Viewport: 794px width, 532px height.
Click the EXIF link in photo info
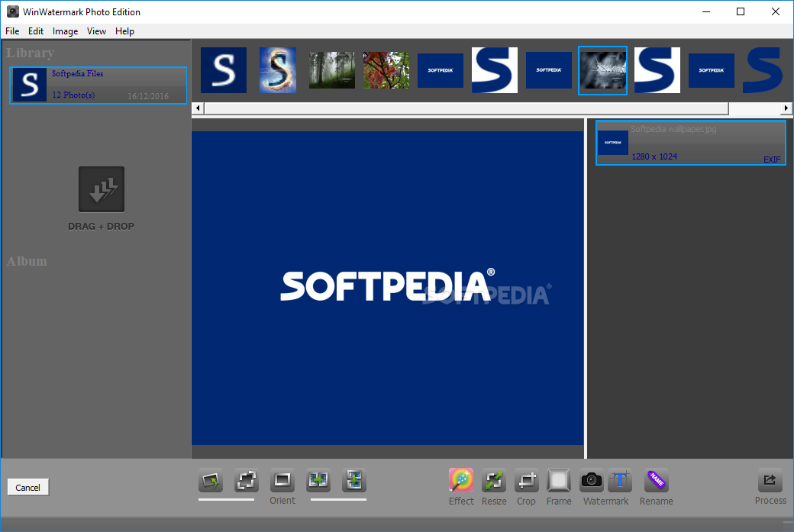click(772, 160)
